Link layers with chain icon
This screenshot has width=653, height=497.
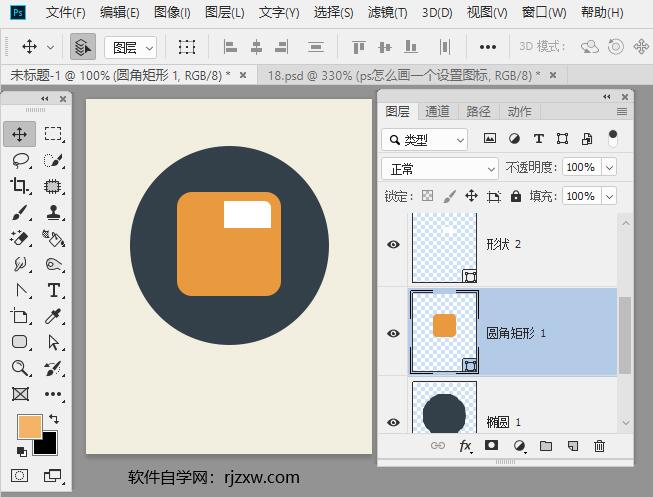438,446
